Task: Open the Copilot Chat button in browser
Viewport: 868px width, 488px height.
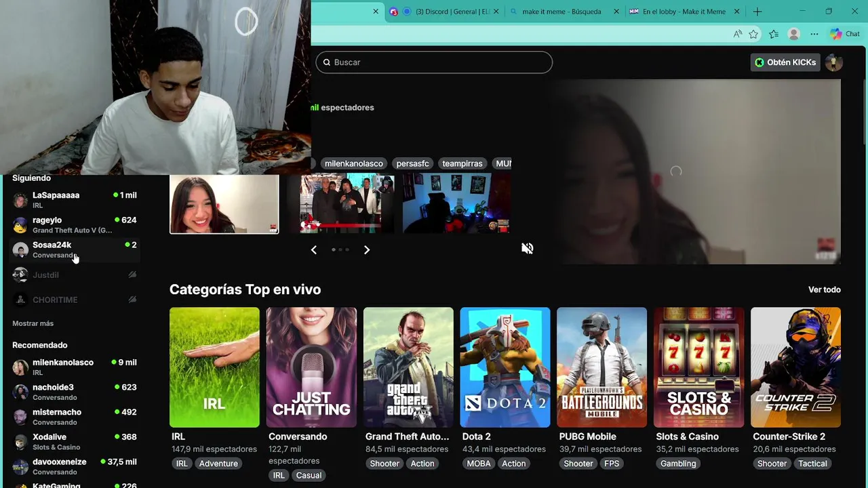Action: pyautogui.click(x=845, y=34)
